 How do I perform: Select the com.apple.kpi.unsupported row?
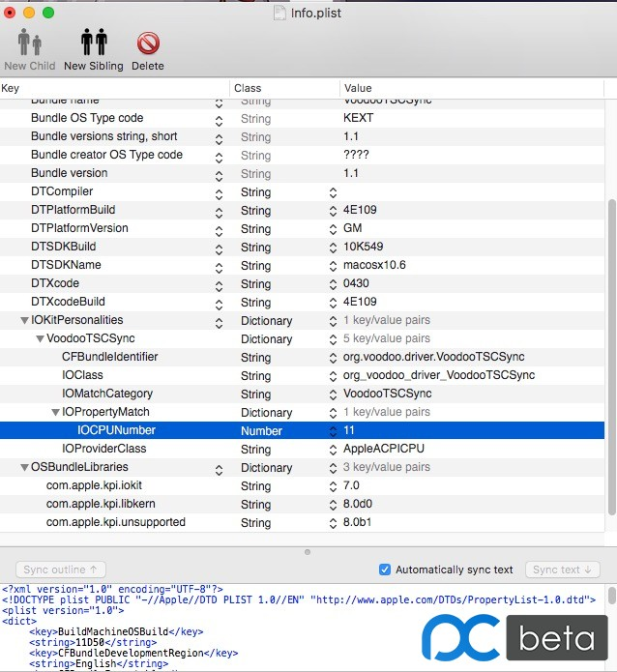pos(302,522)
